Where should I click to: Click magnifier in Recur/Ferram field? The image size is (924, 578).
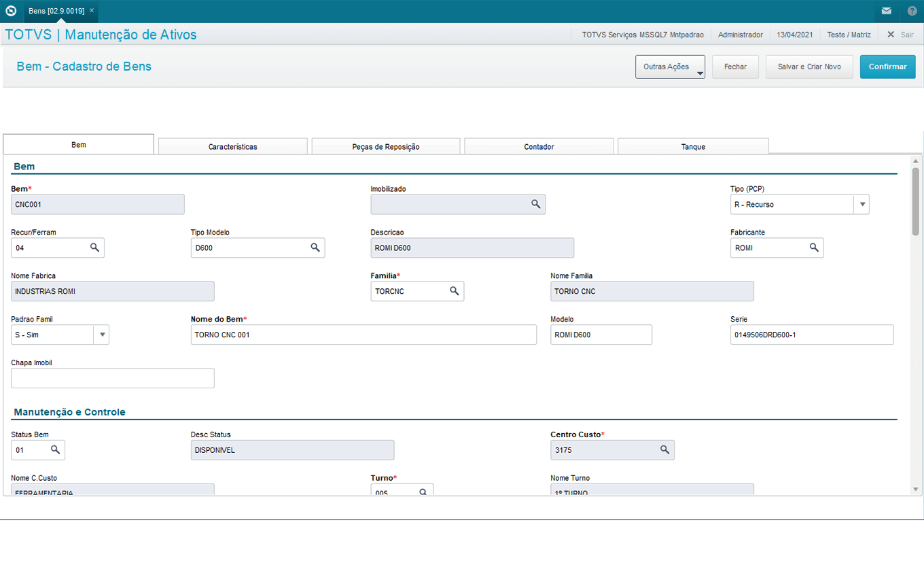point(95,248)
